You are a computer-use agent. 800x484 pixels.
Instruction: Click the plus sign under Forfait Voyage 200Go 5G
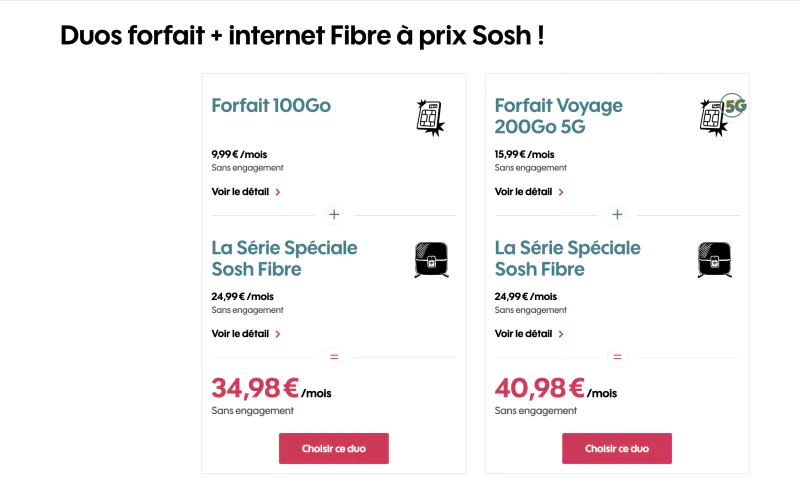617,214
